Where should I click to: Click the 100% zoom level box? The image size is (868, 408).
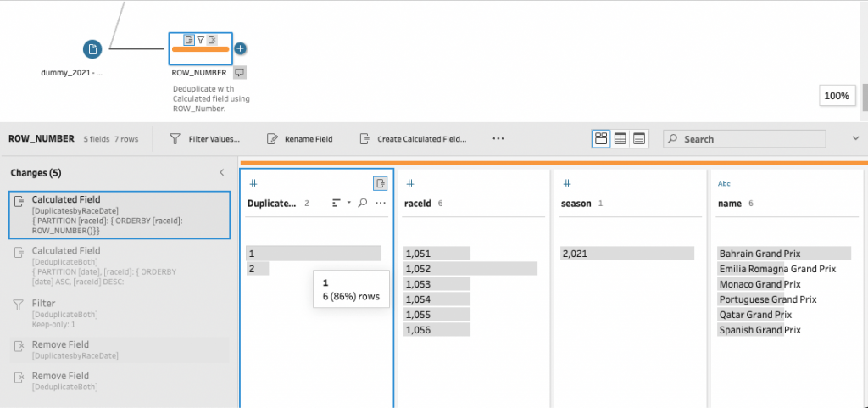[x=837, y=96]
